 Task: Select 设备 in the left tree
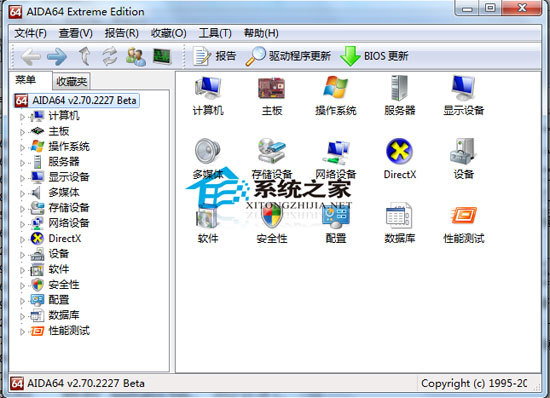pos(59,254)
